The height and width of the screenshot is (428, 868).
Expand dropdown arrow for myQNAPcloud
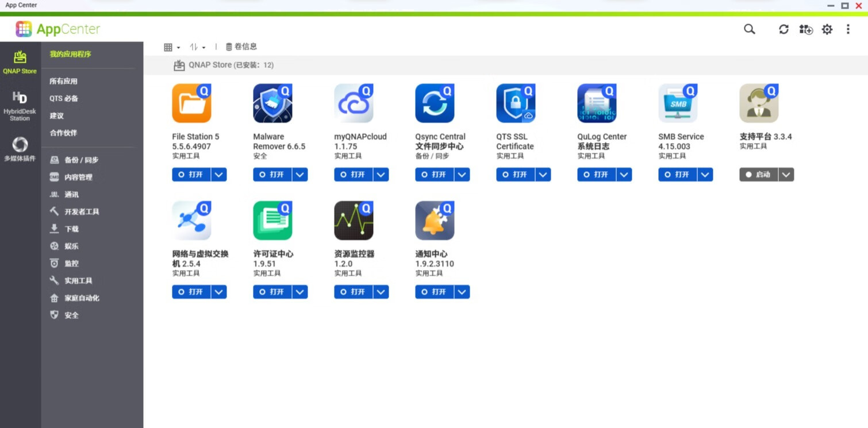coord(381,175)
